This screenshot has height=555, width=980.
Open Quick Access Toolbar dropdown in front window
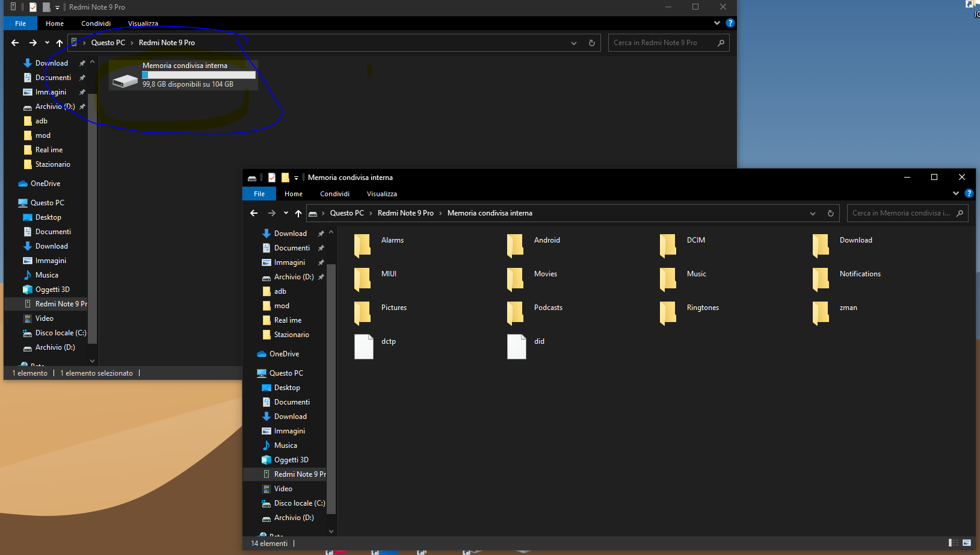pyautogui.click(x=296, y=178)
